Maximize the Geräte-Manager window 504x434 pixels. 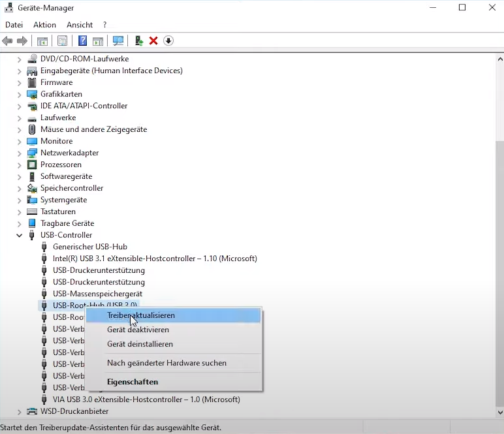click(462, 7)
